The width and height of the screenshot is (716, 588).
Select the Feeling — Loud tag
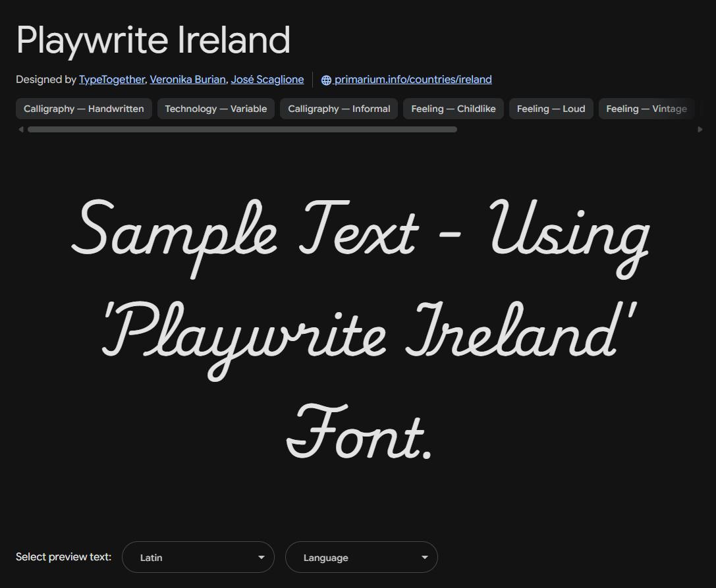(x=551, y=109)
